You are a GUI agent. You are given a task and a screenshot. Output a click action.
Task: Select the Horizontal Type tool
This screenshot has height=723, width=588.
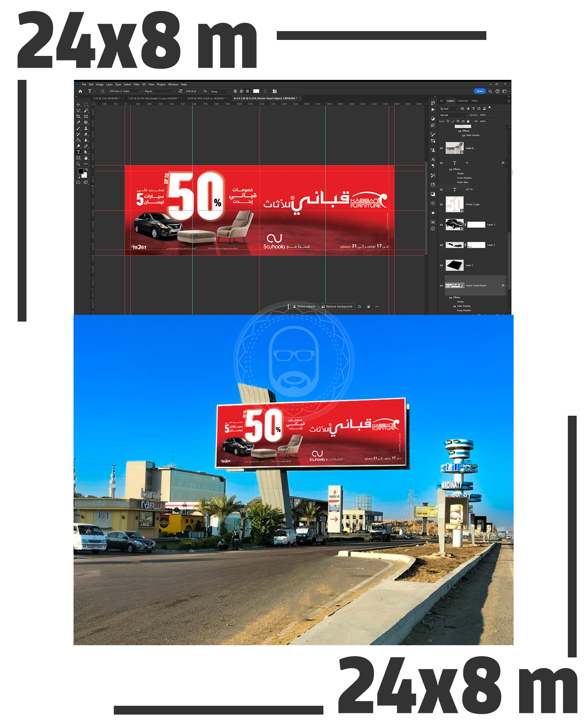click(78, 152)
